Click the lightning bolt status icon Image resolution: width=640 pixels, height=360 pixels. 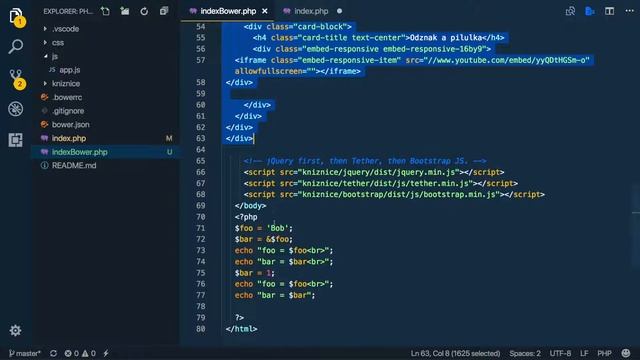(106, 353)
